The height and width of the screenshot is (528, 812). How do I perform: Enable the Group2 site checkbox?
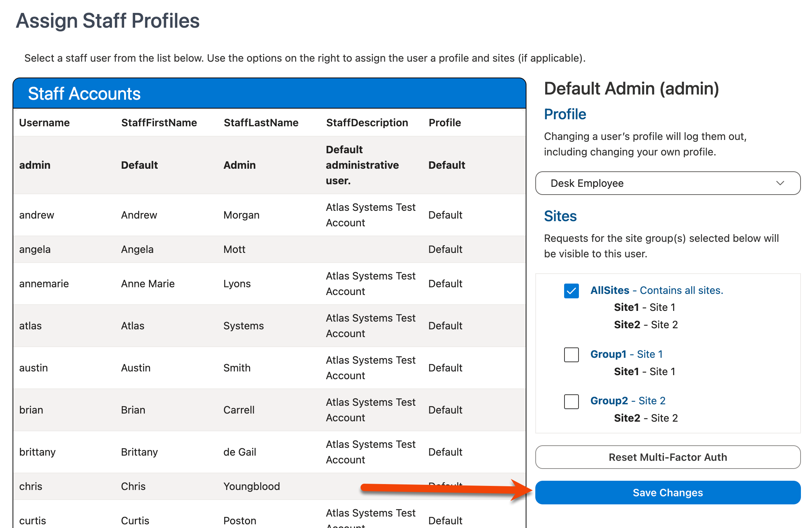[571, 401]
